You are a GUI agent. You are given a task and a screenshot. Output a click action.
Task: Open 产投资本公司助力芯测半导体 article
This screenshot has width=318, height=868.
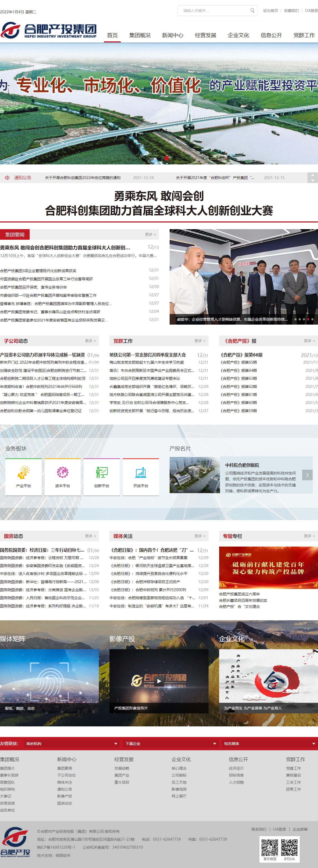tap(42, 355)
